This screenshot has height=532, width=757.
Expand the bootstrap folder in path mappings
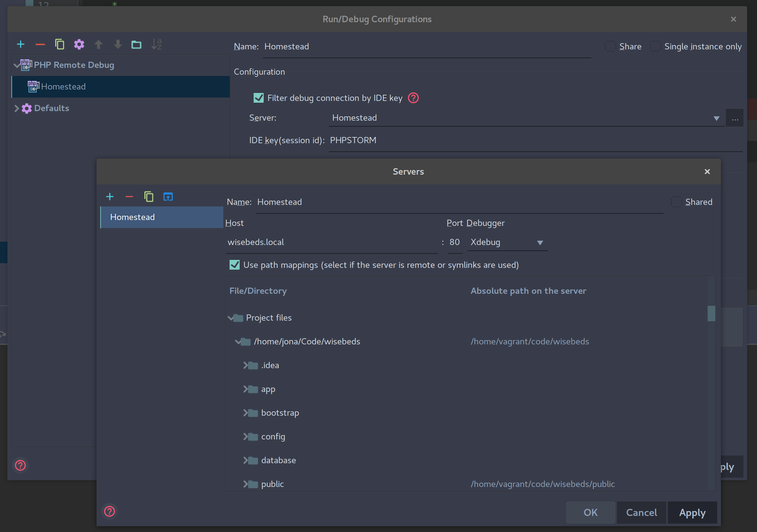245,413
